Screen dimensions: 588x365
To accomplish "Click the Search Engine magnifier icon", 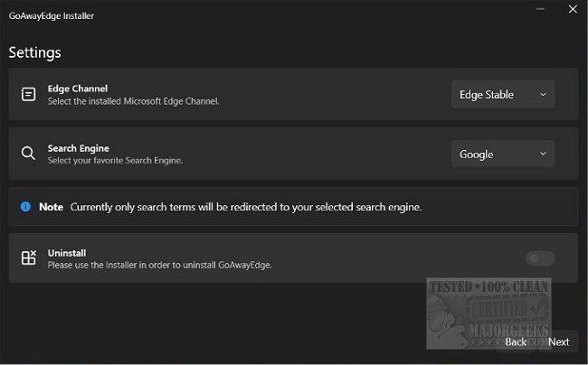I will pos(29,154).
